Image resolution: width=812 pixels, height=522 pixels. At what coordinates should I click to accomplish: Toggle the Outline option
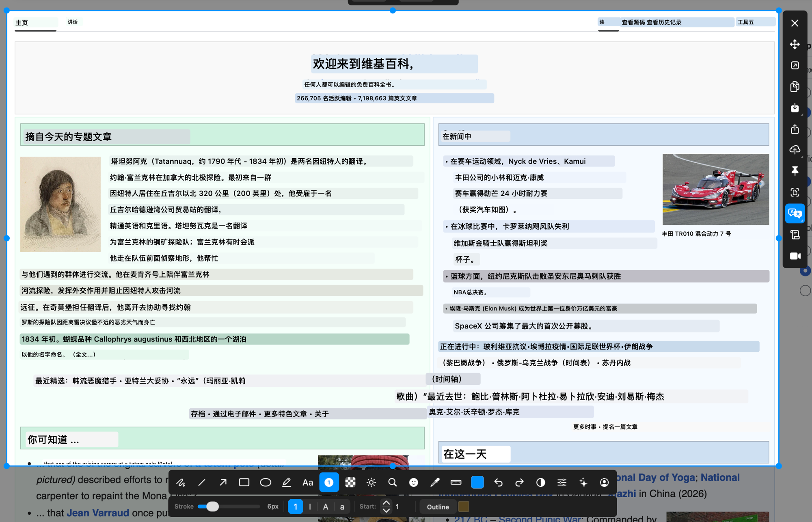pyautogui.click(x=438, y=507)
